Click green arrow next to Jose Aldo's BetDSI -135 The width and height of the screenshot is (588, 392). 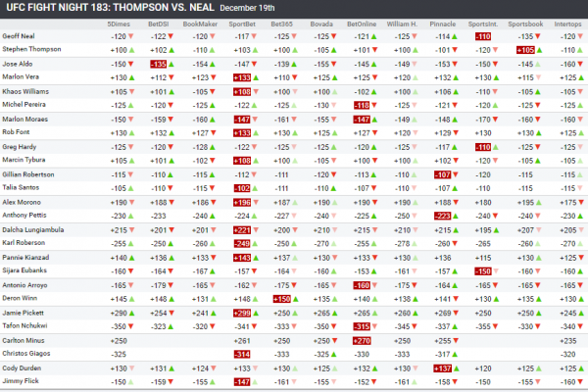coord(171,64)
